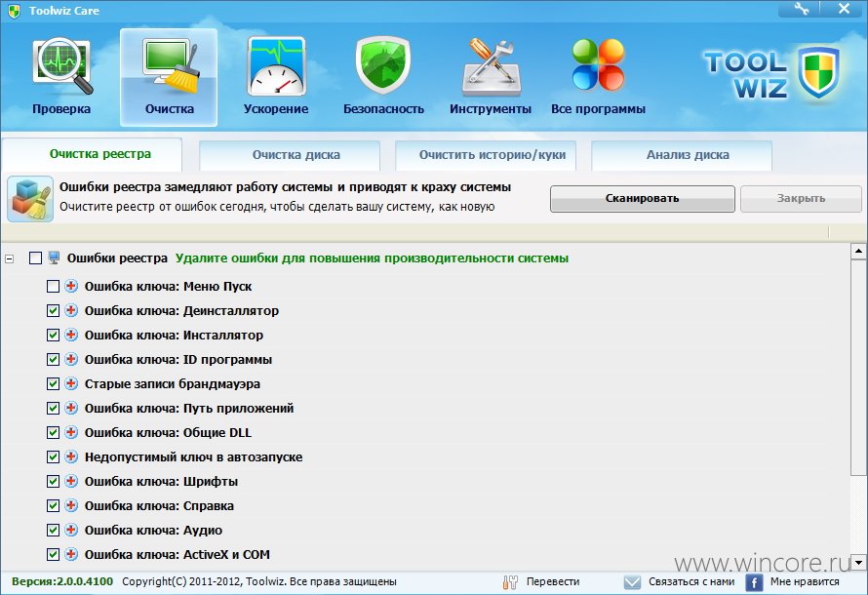Click the Связаться с нами link
Screen dimensions: 868x595
[691, 581]
